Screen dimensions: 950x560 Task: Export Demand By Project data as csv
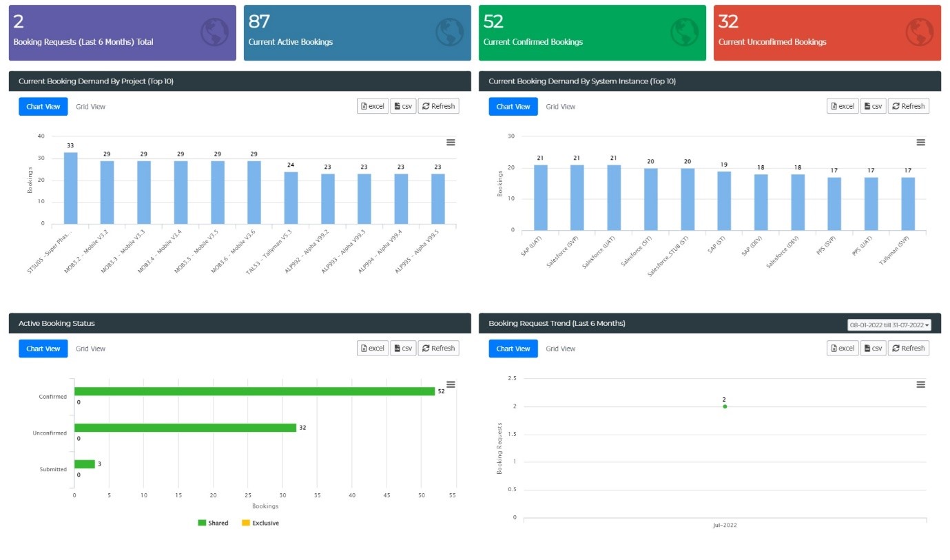click(403, 106)
